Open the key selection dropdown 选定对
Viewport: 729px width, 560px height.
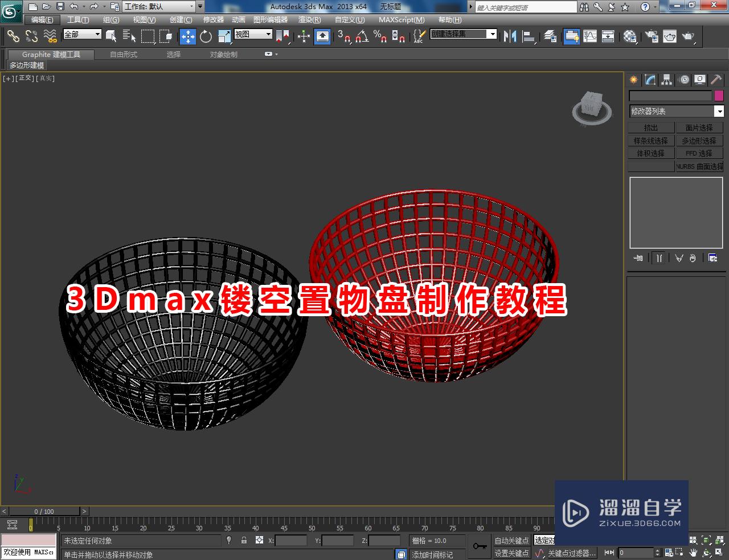544,540
